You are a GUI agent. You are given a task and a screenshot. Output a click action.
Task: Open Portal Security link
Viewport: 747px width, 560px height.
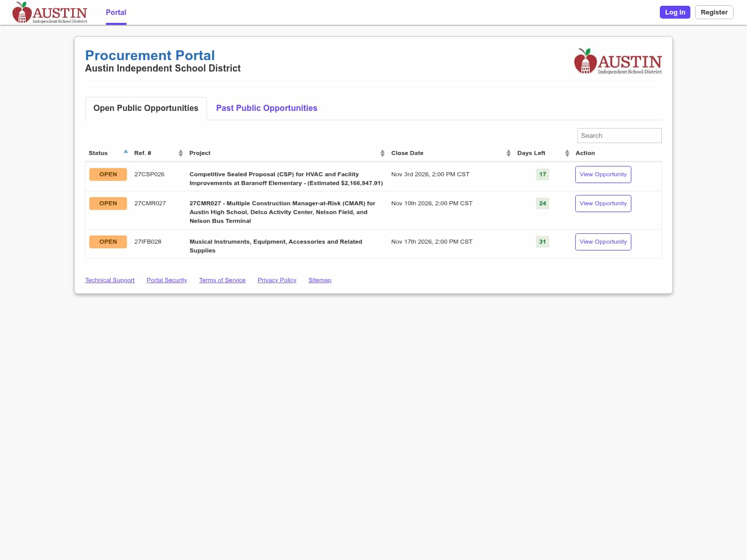pyautogui.click(x=167, y=280)
